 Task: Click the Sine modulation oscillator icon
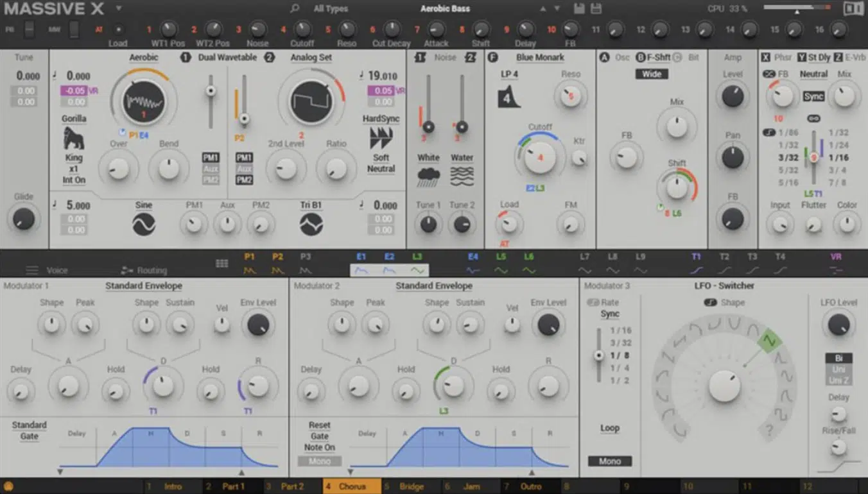143,224
